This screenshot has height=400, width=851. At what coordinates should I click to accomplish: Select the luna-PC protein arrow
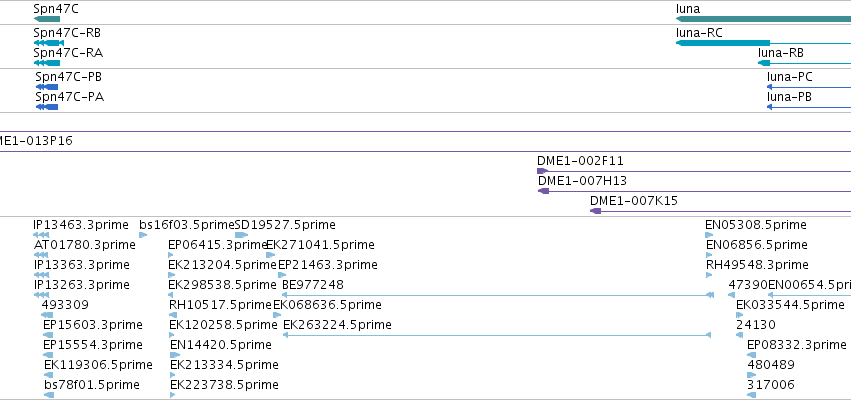tap(809, 87)
